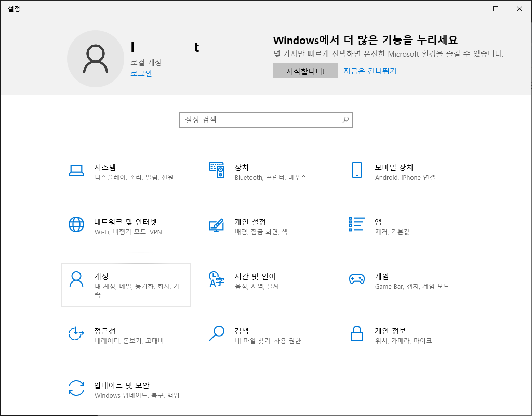Click the '내레이터, 돋보기, 고대비' description
The height and width of the screenshot is (416, 532).
[129, 341]
